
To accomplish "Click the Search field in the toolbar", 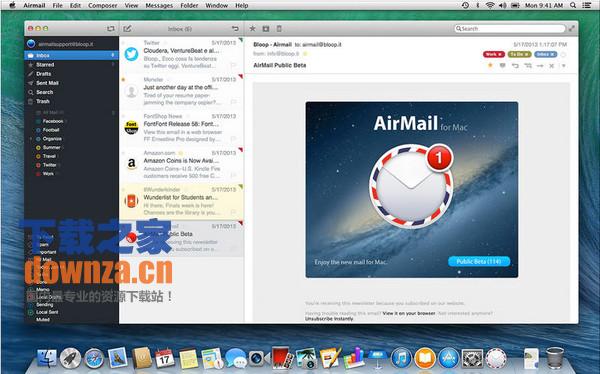I will [x=509, y=29].
